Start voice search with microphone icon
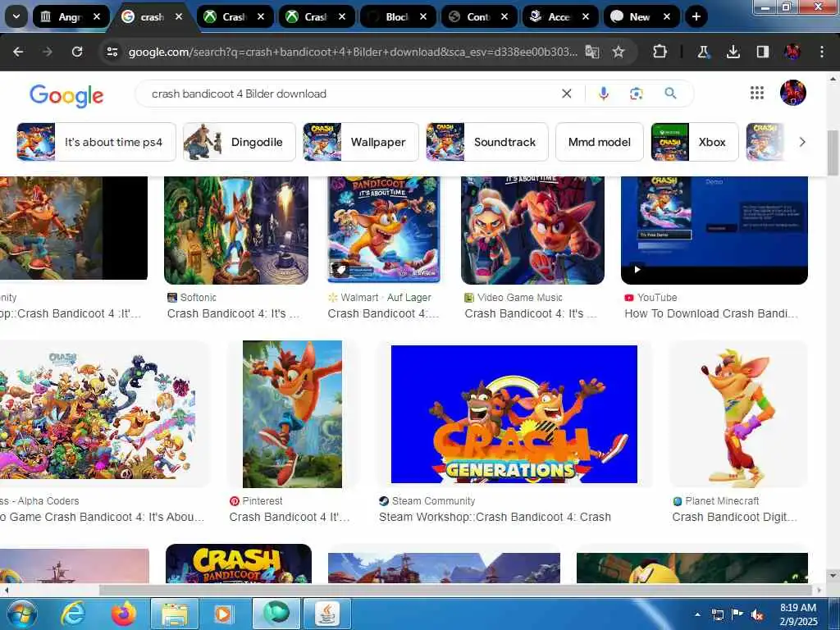Image resolution: width=840 pixels, height=630 pixels. (603, 94)
